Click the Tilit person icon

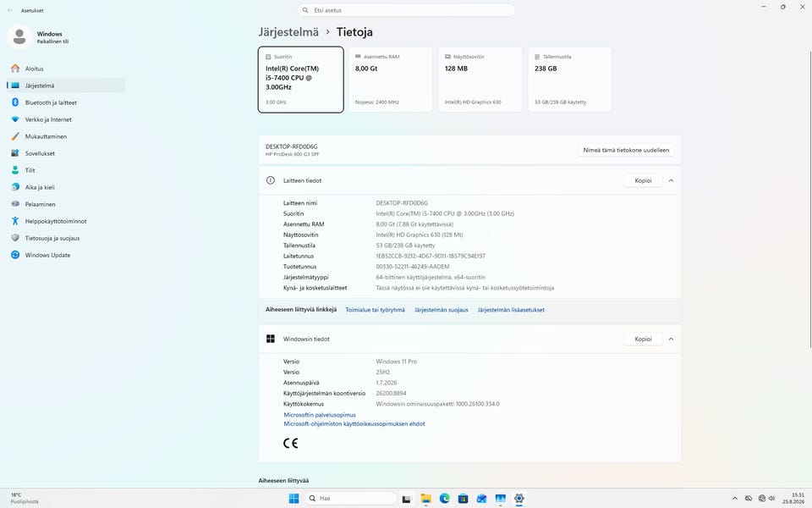[15, 170]
